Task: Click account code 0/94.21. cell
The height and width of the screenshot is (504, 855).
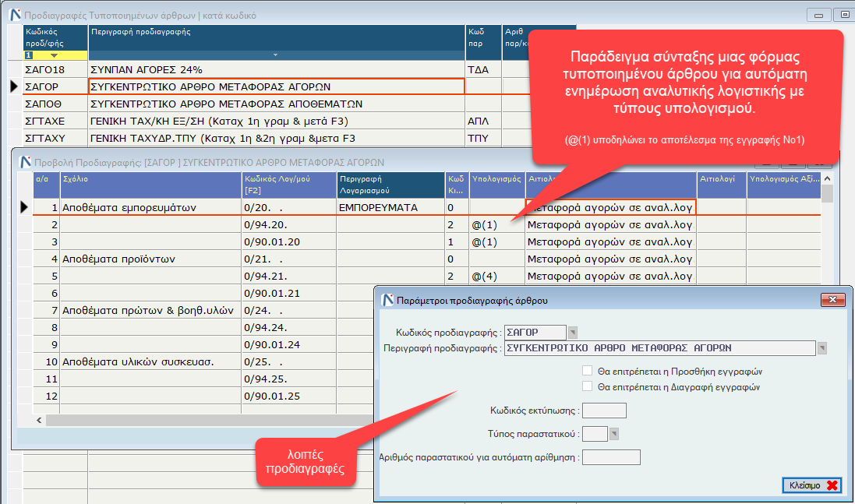Action: coord(289,276)
